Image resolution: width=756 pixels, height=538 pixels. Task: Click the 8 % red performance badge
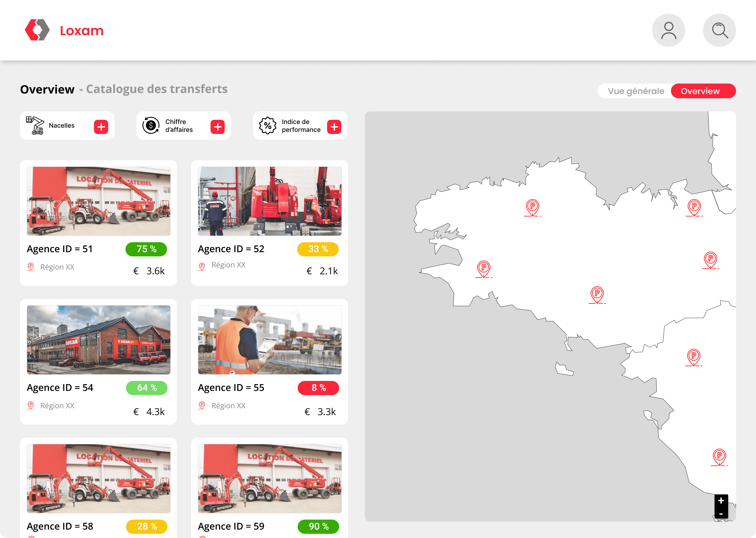click(x=318, y=388)
